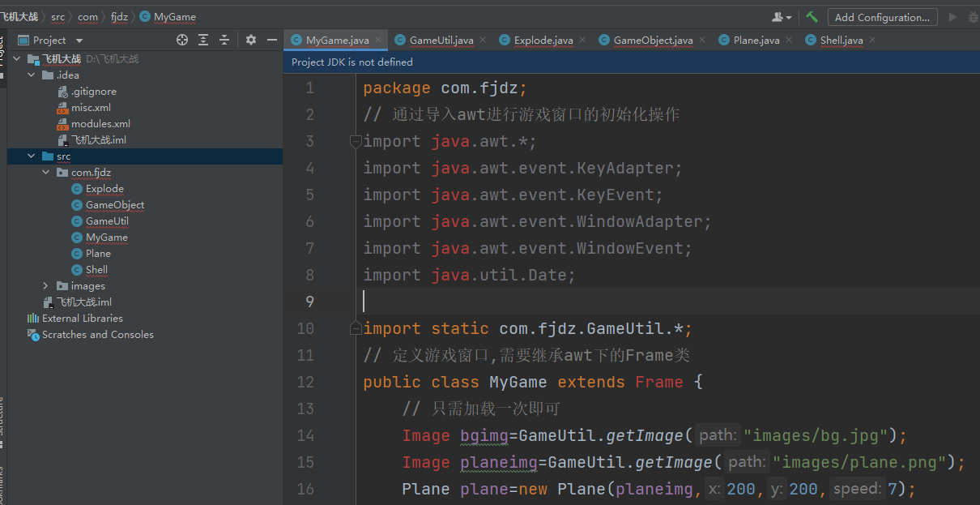
Task: Select the Explode class in project tree
Action: 104,189
